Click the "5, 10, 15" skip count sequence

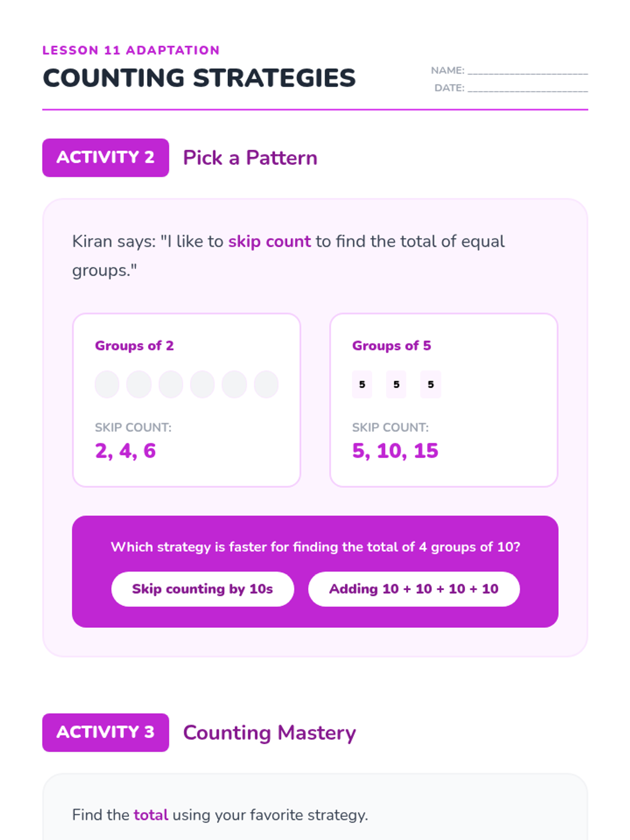point(395,451)
